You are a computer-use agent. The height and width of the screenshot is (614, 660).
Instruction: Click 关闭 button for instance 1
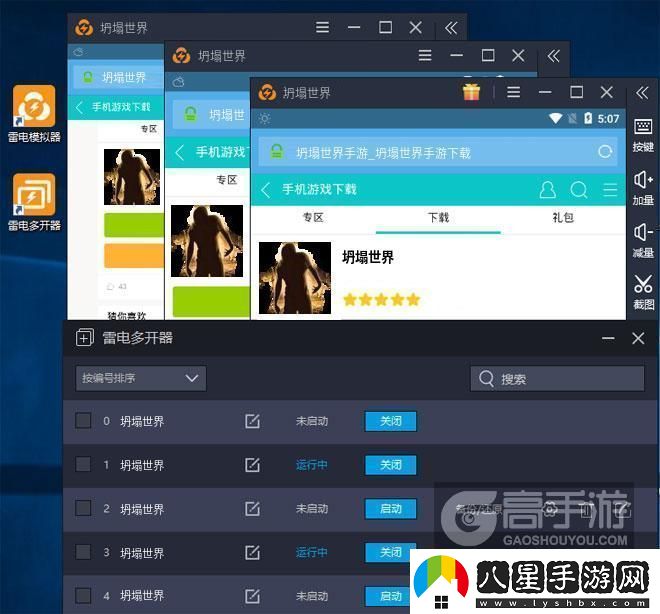coord(391,465)
